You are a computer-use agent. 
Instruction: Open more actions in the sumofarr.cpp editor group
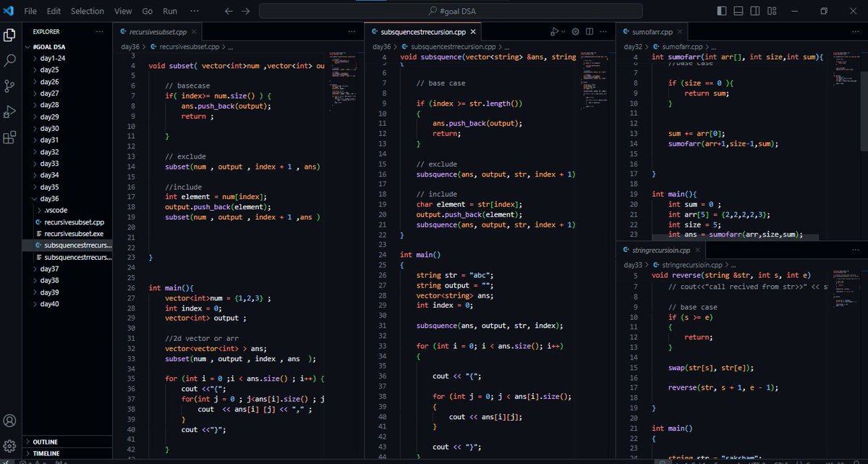tap(854, 32)
